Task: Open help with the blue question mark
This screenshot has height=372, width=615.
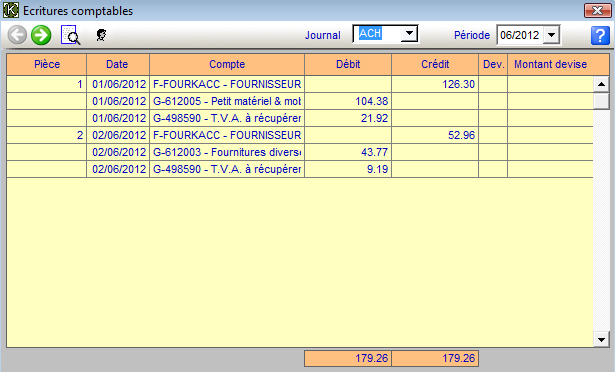Action: [600, 35]
